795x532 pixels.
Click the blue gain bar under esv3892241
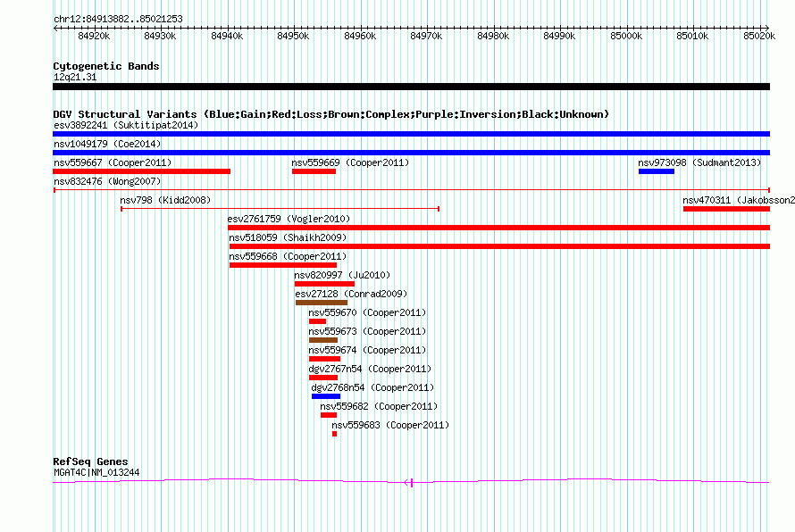(x=411, y=134)
